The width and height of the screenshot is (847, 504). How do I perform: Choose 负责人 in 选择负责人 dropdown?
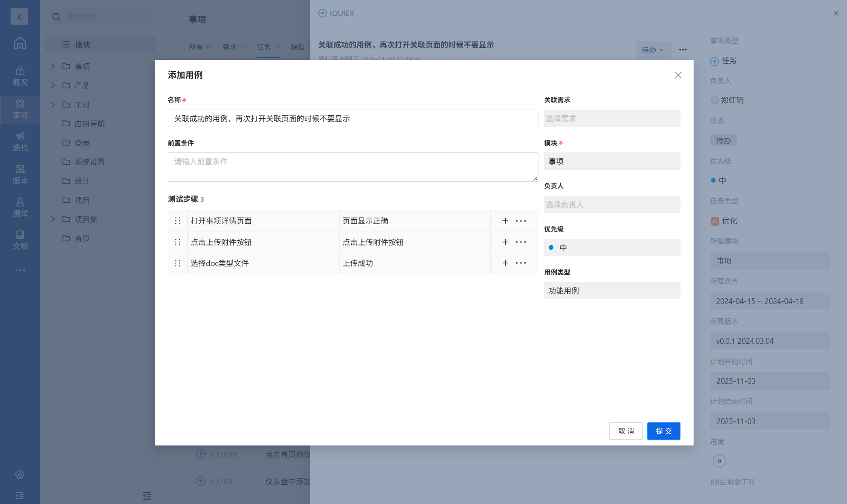(611, 204)
